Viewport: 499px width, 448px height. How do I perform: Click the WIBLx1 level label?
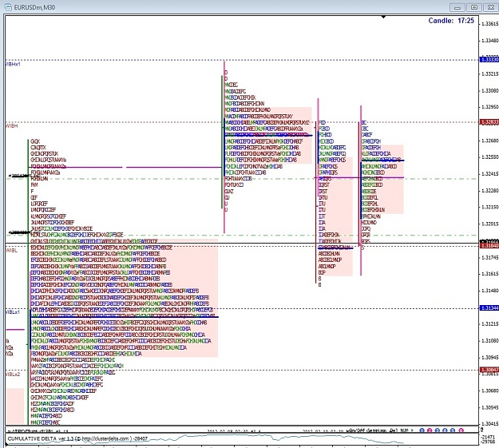tap(13, 312)
